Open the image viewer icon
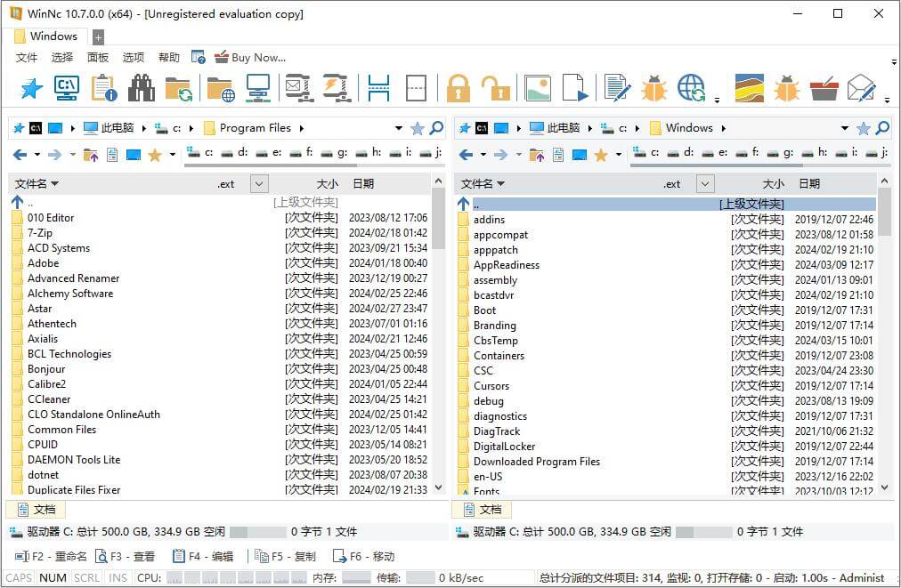Screen dimensions: 901x588 coord(537,87)
